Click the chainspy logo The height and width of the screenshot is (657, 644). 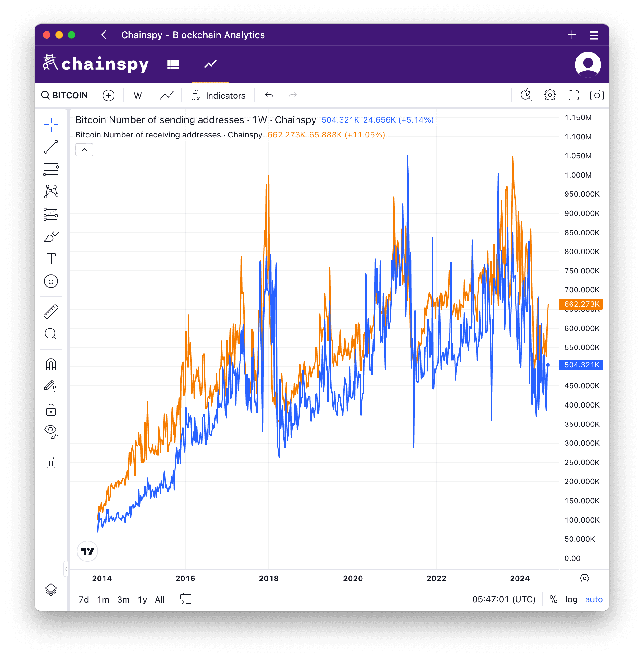96,63
